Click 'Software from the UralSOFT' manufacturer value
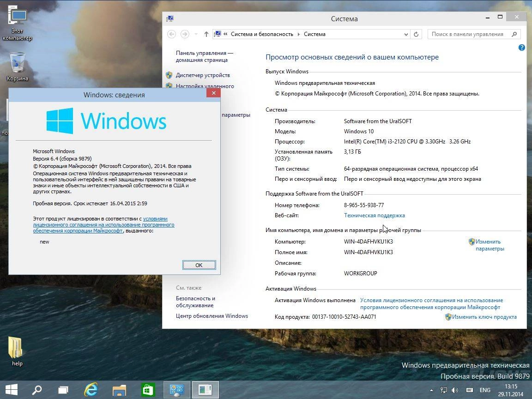This screenshot has width=532, height=399. [378, 121]
